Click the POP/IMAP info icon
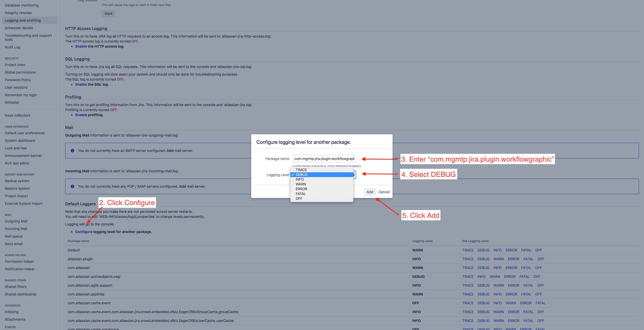The height and width of the screenshot is (330, 644). tap(72, 186)
